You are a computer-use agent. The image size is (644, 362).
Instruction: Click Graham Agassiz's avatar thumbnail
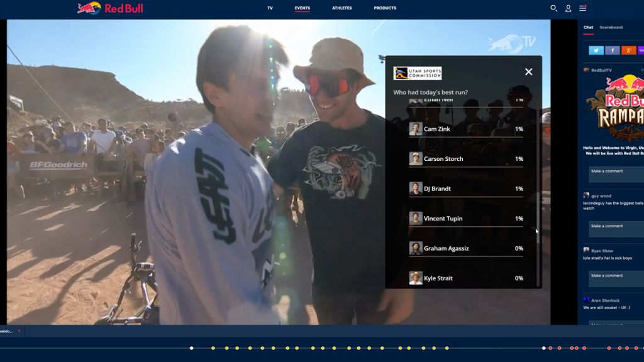pyautogui.click(x=416, y=248)
